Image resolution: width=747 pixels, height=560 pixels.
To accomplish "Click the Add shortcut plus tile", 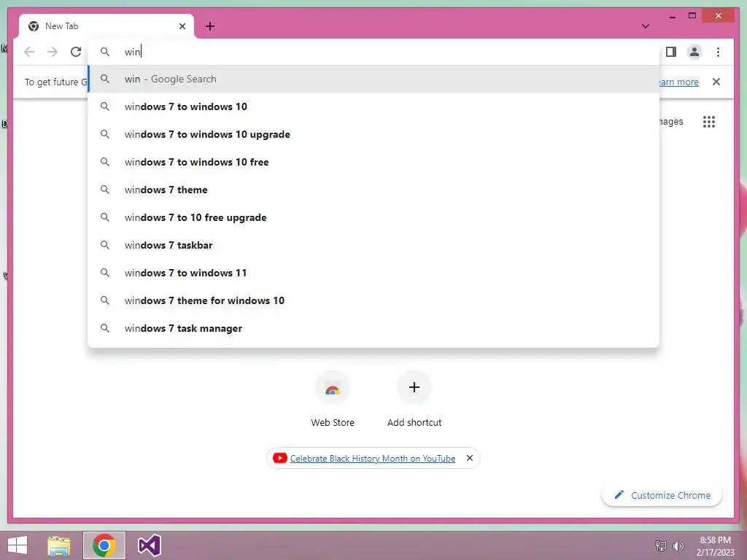I will 414,387.
